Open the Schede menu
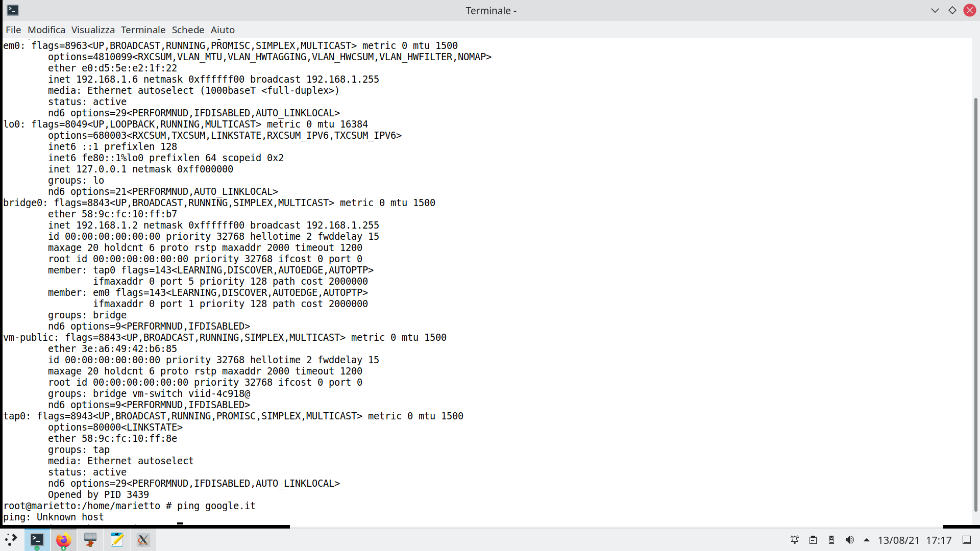Image resolution: width=980 pixels, height=551 pixels. [188, 30]
